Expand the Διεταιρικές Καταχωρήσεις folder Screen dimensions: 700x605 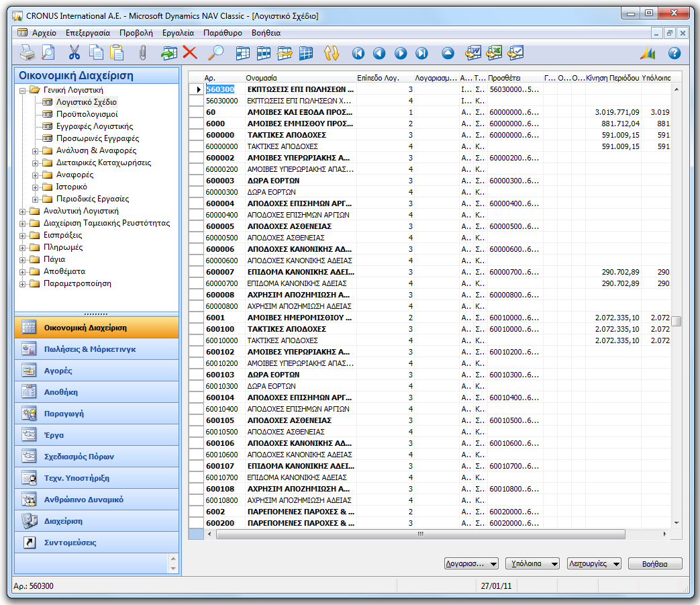(35, 163)
